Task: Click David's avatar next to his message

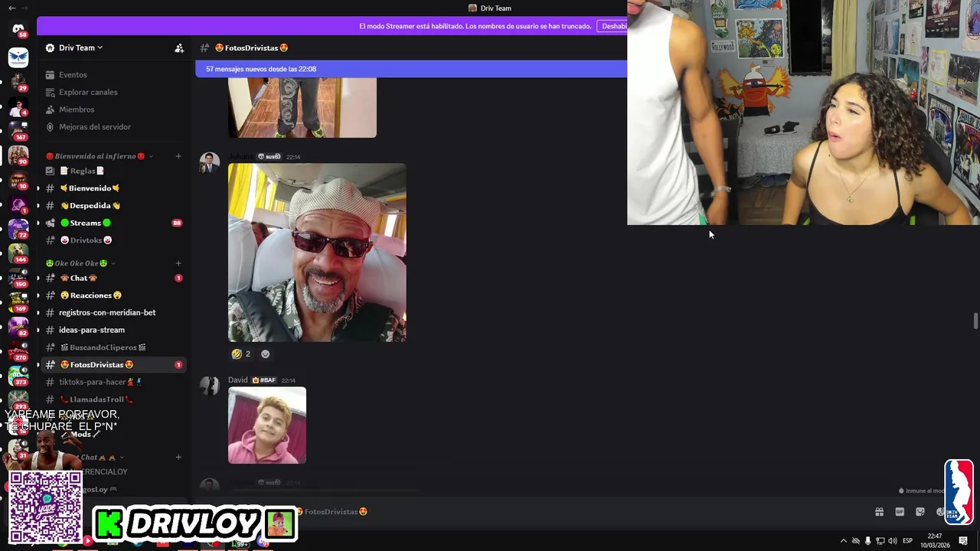Action: click(210, 386)
